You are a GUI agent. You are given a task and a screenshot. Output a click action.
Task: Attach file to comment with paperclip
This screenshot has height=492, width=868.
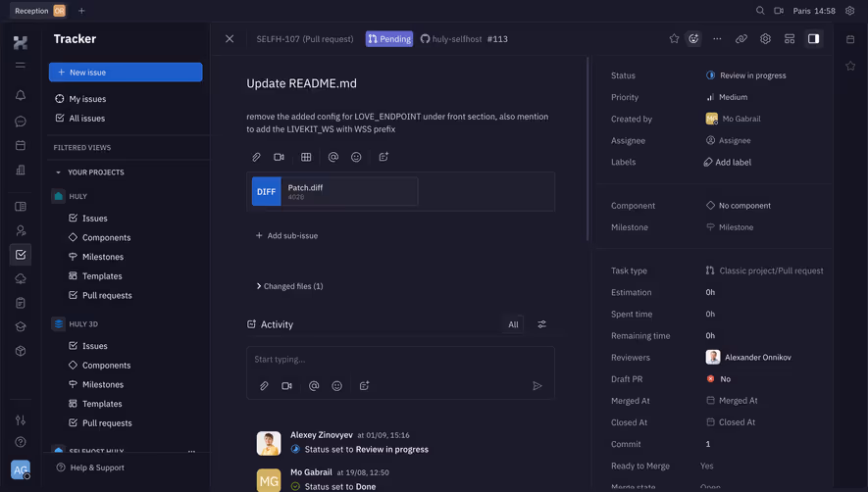tap(264, 386)
